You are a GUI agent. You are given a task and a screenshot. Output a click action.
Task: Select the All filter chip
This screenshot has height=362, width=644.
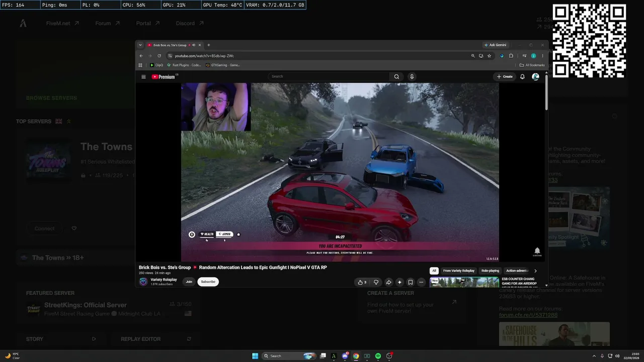[434, 270]
